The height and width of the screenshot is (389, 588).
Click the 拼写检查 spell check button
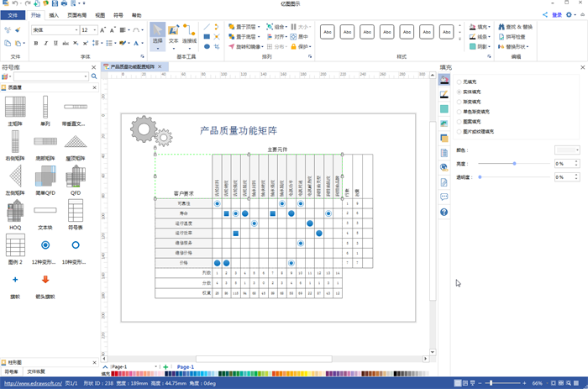[x=516, y=37]
